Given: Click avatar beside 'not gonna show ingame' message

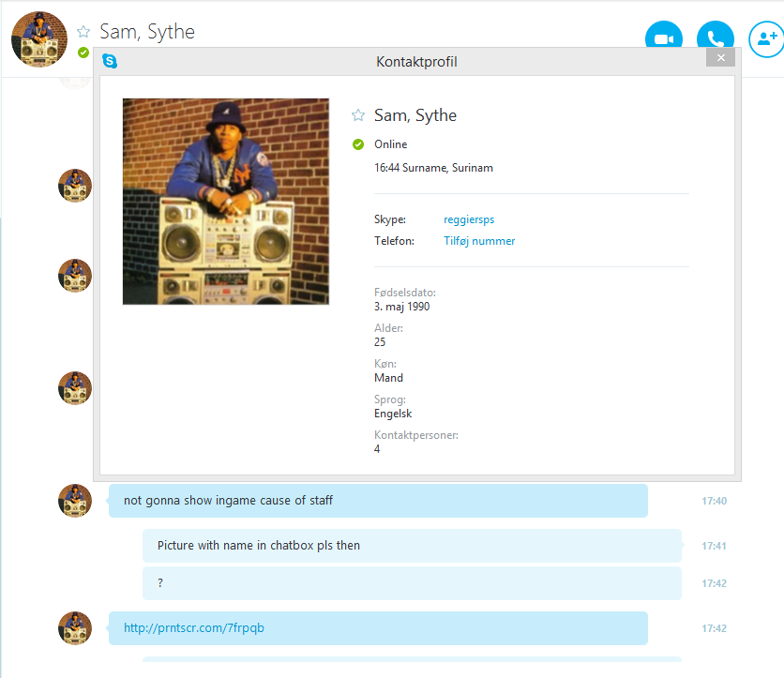Looking at the screenshot, I should [x=75, y=501].
